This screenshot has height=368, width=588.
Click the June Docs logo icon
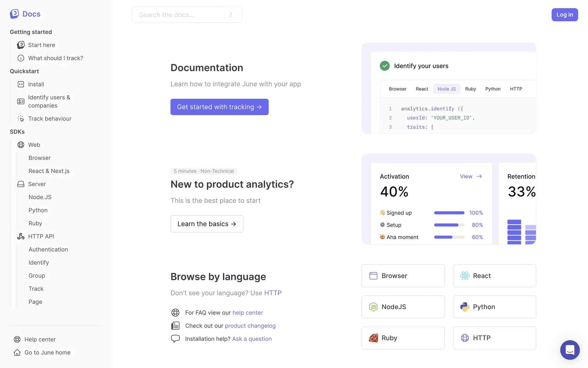pyautogui.click(x=14, y=14)
